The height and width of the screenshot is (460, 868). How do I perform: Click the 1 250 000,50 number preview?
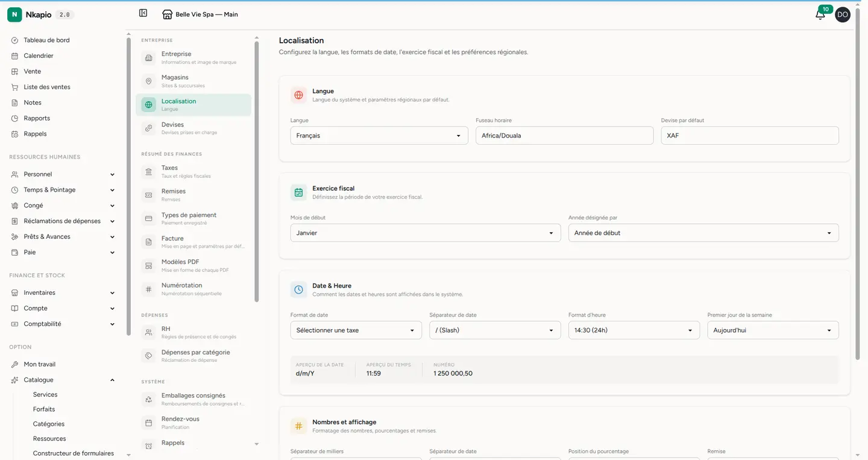coord(453,374)
